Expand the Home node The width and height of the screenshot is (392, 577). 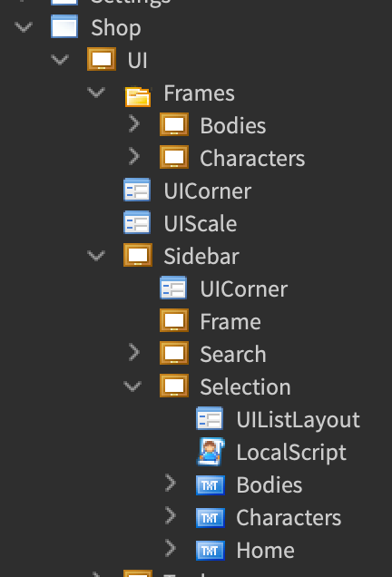coord(170,549)
